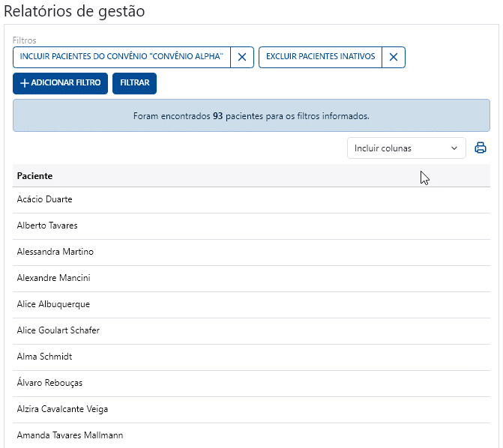503x448 pixels.
Task: Click the 93 pacientes found message
Action: [252, 116]
